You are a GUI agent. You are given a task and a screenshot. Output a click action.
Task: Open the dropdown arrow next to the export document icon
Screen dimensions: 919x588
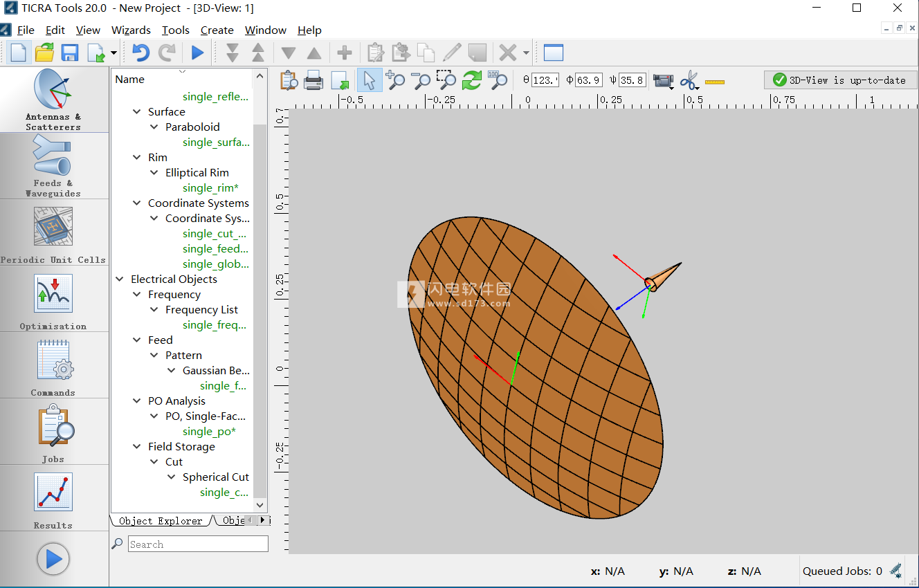click(113, 53)
